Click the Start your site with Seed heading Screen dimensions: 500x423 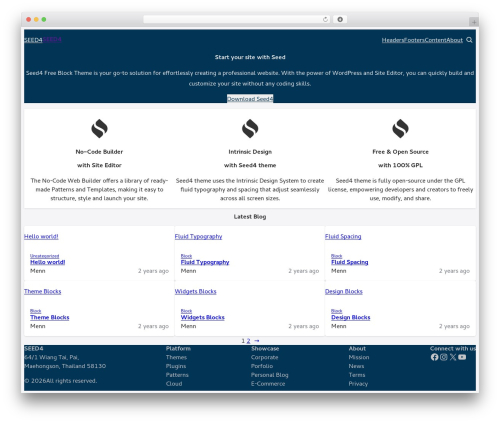coord(250,57)
